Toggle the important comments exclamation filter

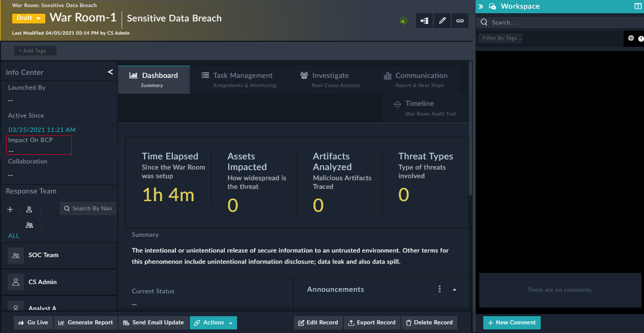pyautogui.click(x=640, y=38)
